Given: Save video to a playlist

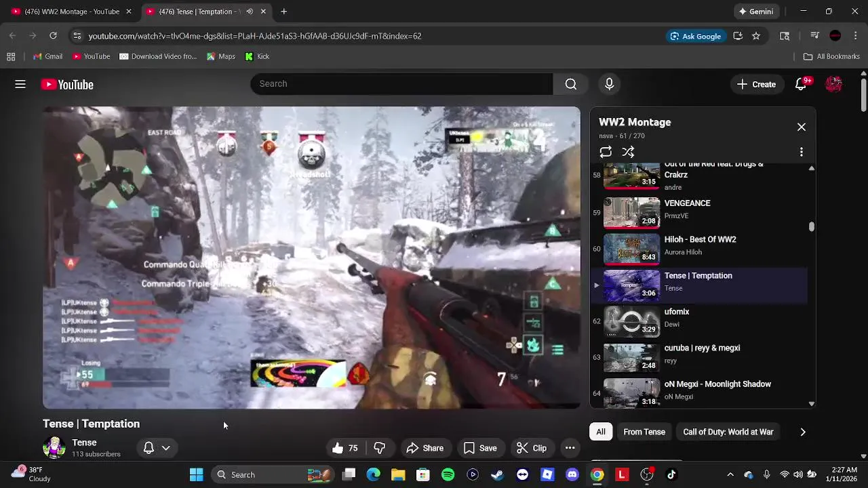Looking at the screenshot, I should tap(480, 448).
